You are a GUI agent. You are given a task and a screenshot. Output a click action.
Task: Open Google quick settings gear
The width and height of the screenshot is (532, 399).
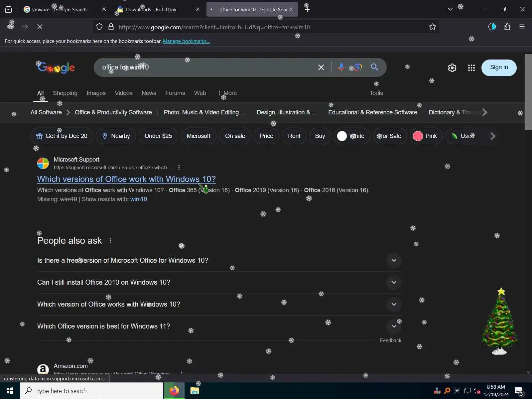pos(452,68)
